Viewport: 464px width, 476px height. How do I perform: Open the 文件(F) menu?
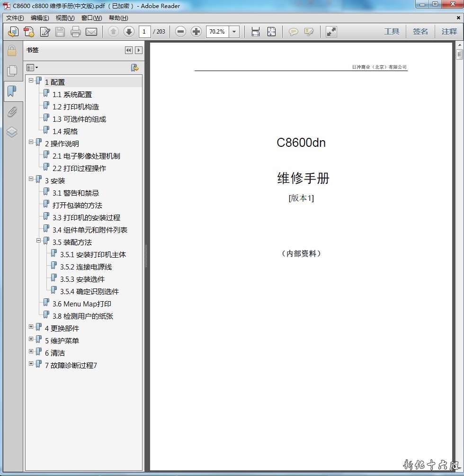click(x=15, y=18)
